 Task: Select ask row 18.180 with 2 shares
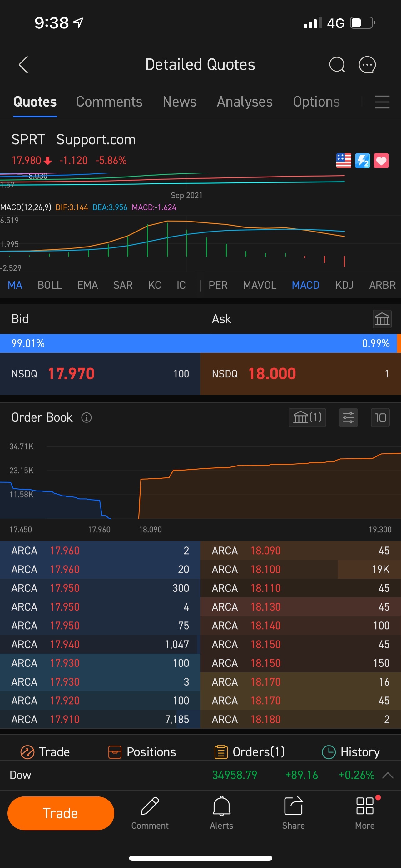click(x=301, y=719)
